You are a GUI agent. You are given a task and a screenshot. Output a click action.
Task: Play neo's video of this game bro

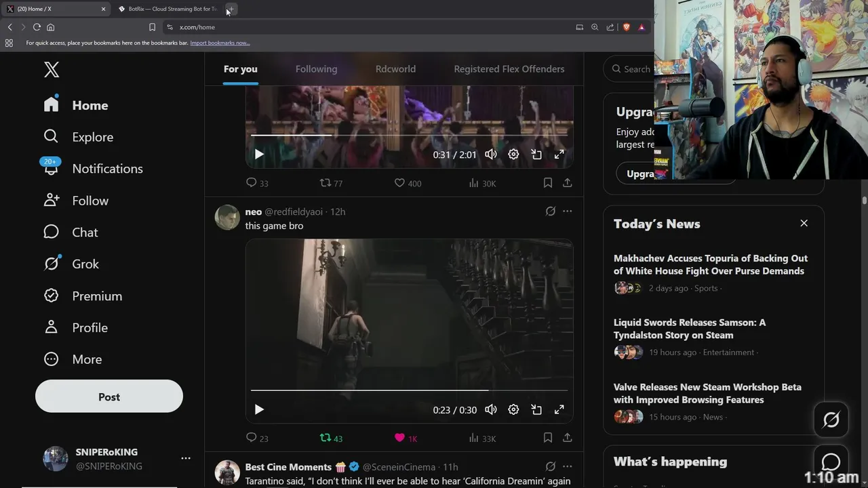[259, 409]
